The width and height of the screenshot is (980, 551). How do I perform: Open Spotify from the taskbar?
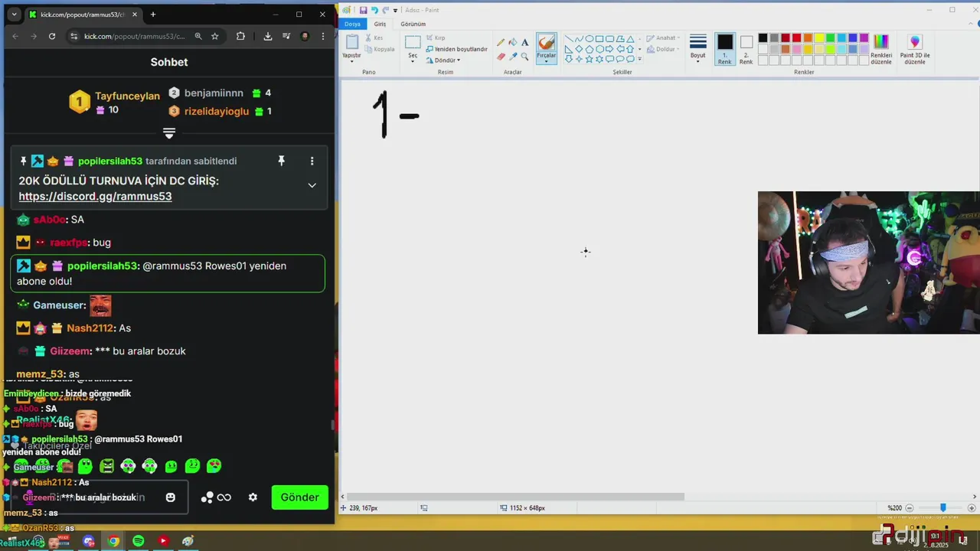pyautogui.click(x=138, y=541)
